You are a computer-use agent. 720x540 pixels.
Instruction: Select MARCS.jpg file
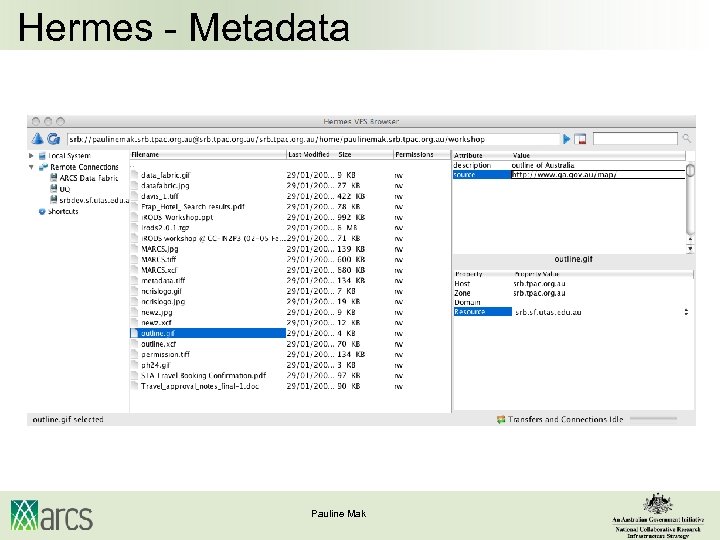(160, 249)
